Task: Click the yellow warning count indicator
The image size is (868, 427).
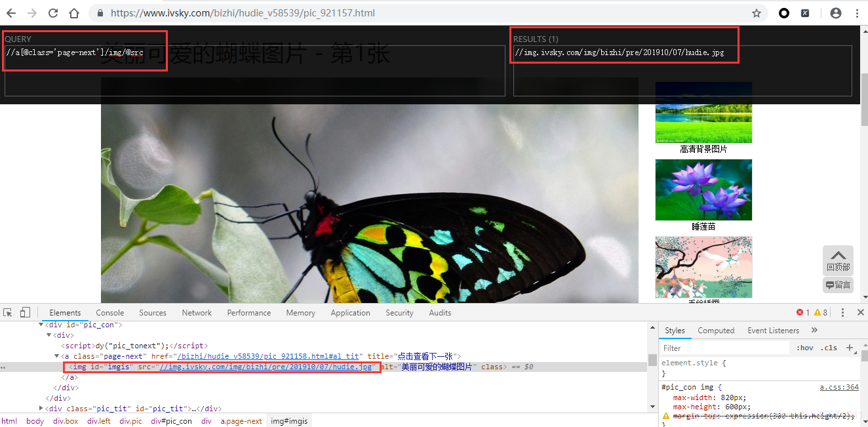Action: pos(821,313)
